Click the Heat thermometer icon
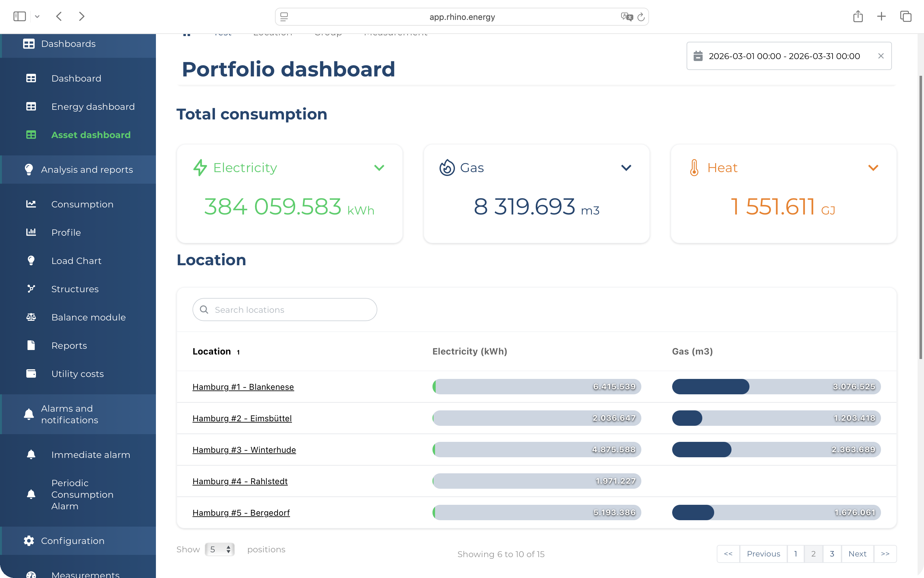924x578 pixels. (x=694, y=167)
